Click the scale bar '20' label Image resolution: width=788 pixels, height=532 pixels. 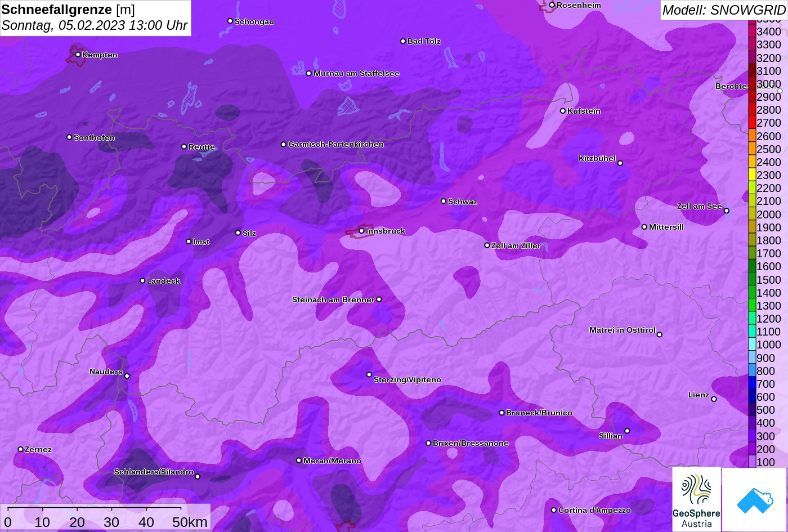pos(77,522)
